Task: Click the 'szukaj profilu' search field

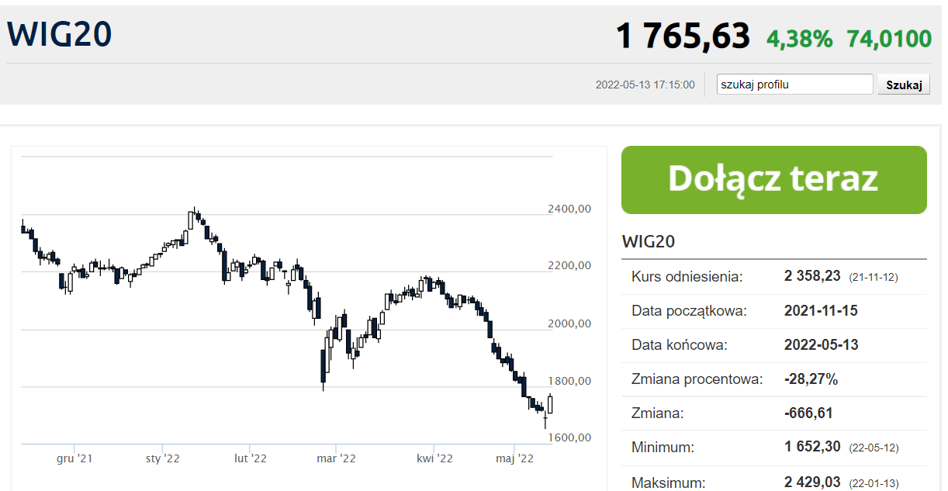Action: click(795, 85)
